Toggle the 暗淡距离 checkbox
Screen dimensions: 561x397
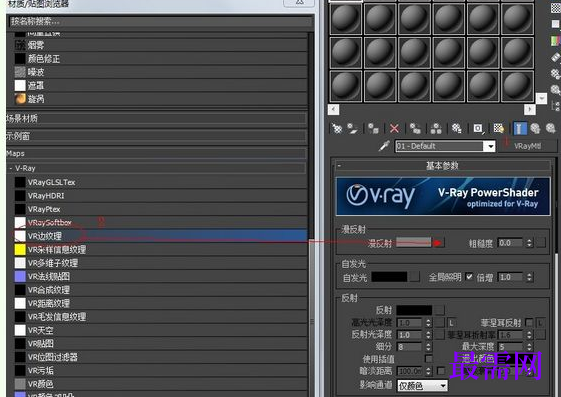point(441,371)
